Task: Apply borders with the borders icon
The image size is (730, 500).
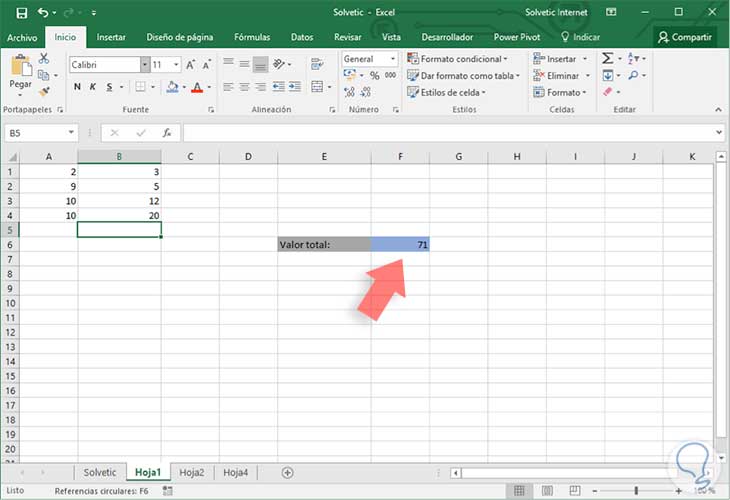Action: click(140, 87)
